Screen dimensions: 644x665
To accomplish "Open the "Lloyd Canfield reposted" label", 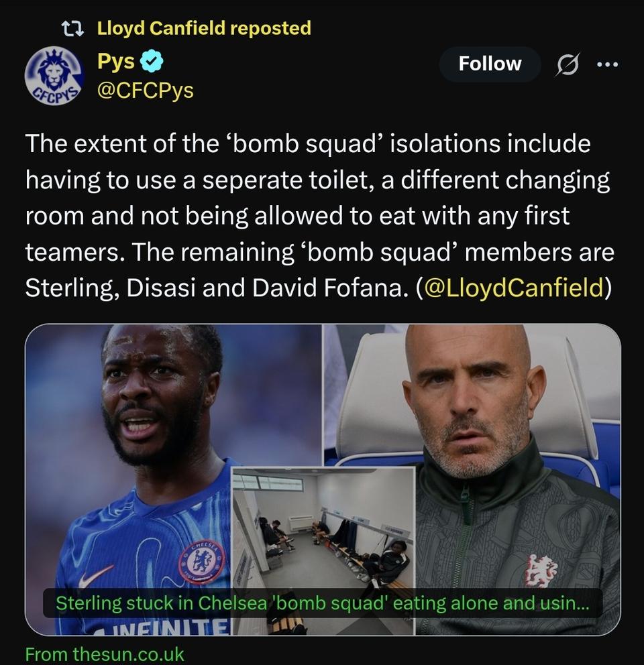I will pyautogui.click(x=204, y=28).
